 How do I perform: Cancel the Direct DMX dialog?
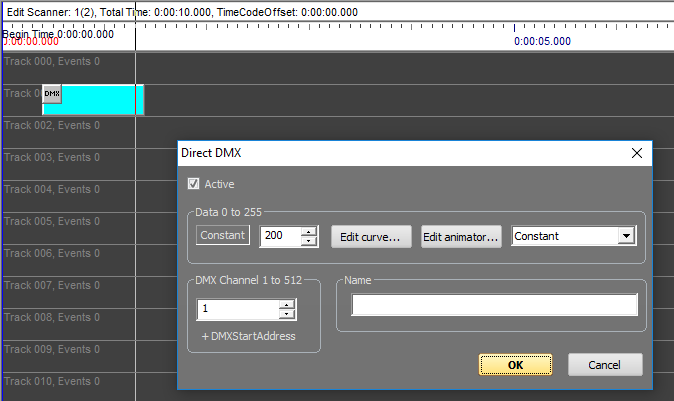605,365
